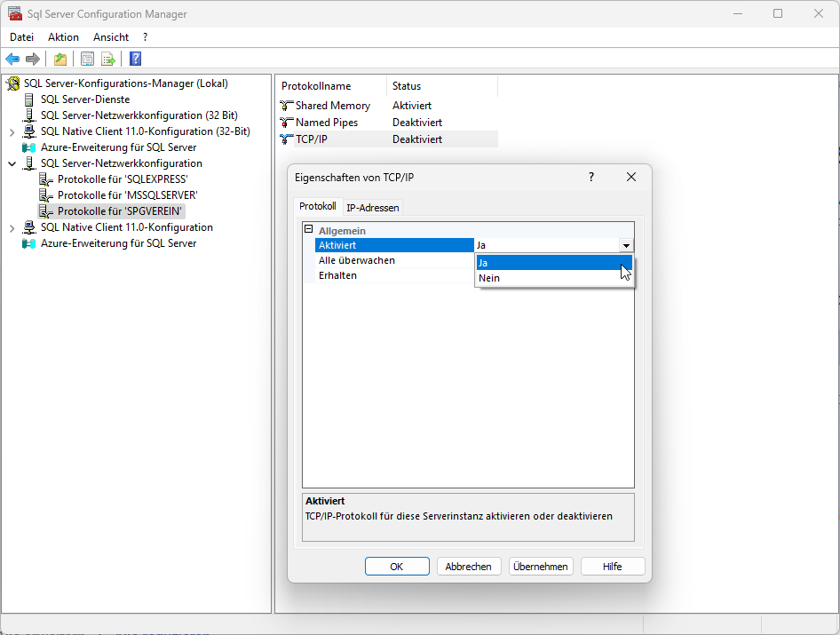Screen dimensions: 840x635
Task: Collapse the expanded SQL Server-Netzwerkkonfiguration node
Action: point(12,163)
